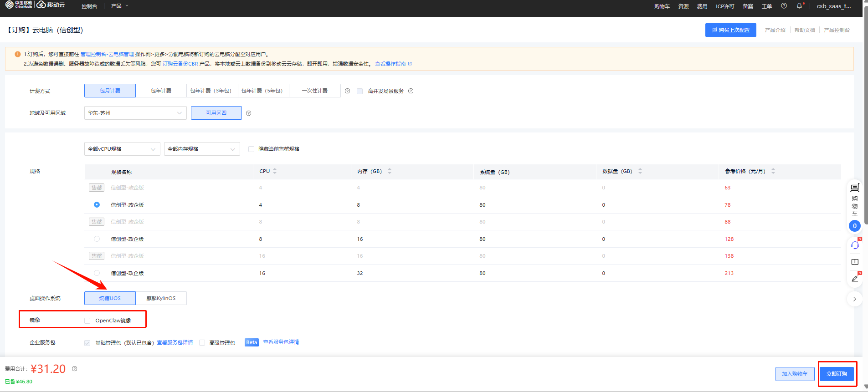Screen dimensions: 868x392
Task: Tick the OpenClaw镜像 checkbox
Action: [x=87, y=321]
